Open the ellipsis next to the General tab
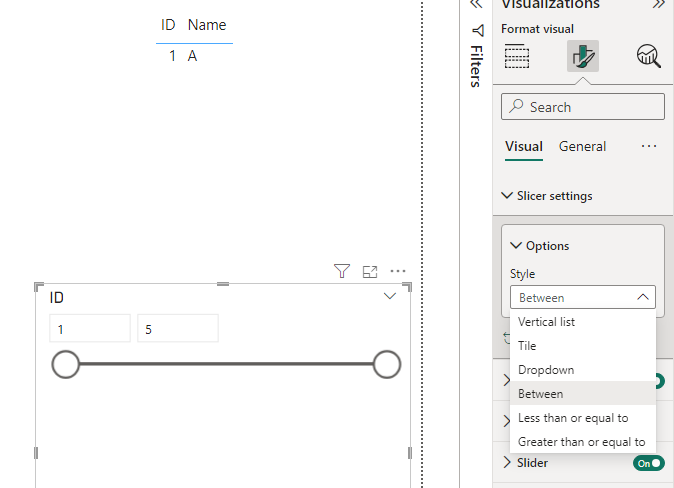This screenshot has height=488, width=674. 649,147
